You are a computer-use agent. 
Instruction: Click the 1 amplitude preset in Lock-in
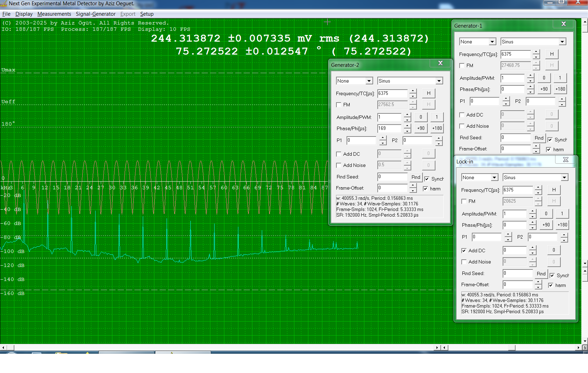tap(562, 214)
